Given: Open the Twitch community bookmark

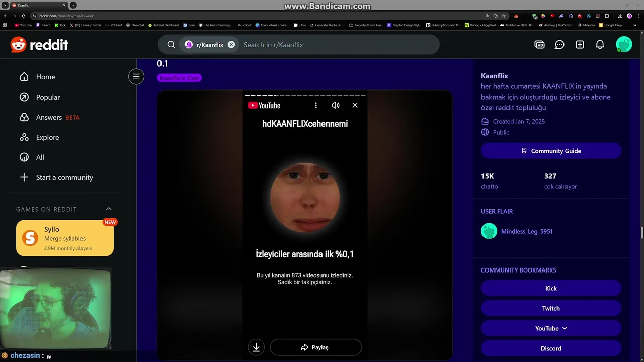Looking at the screenshot, I should tap(551, 308).
